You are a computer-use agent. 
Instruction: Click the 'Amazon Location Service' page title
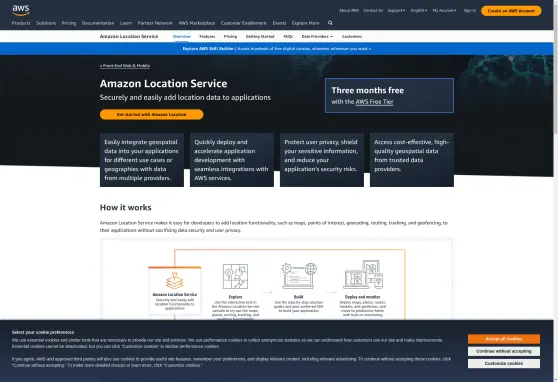tap(163, 83)
